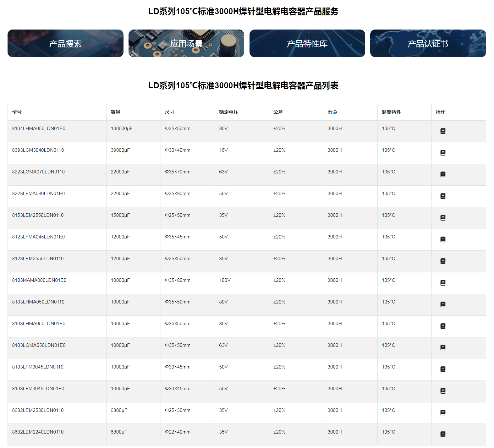
Task: Open document icon for 8123LFMA045LDN01E0
Action: 443,239
